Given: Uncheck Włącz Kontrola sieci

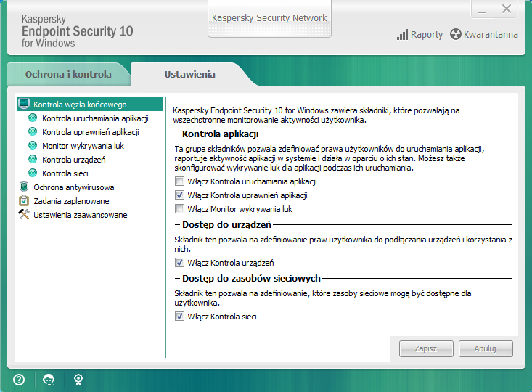Looking at the screenshot, I should tap(179, 317).
